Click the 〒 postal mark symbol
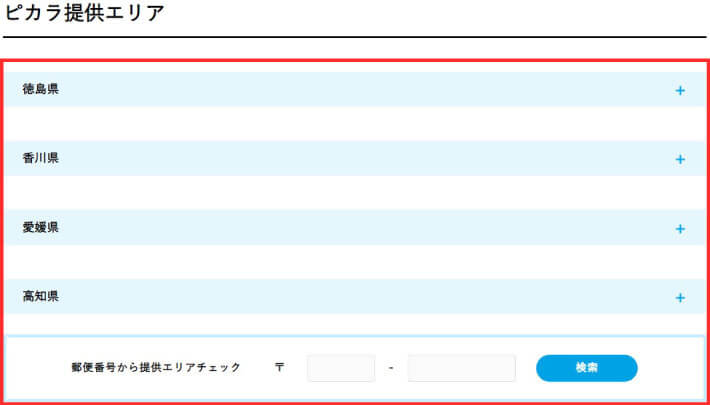The width and height of the screenshot is (710, 405). point(279,367)
